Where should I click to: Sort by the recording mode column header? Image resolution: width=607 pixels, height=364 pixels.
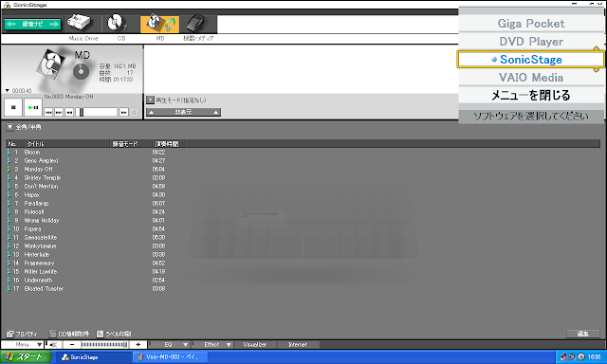click(x=132, y=144)
